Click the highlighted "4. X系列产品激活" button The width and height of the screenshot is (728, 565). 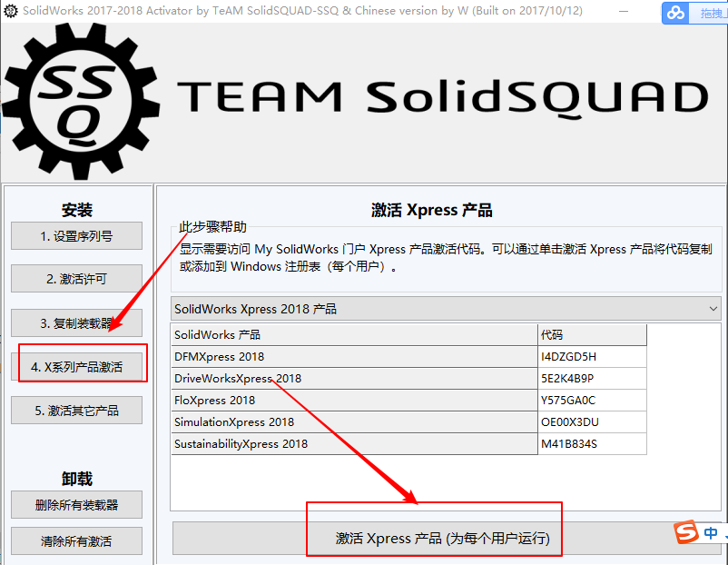pos(76,365)
